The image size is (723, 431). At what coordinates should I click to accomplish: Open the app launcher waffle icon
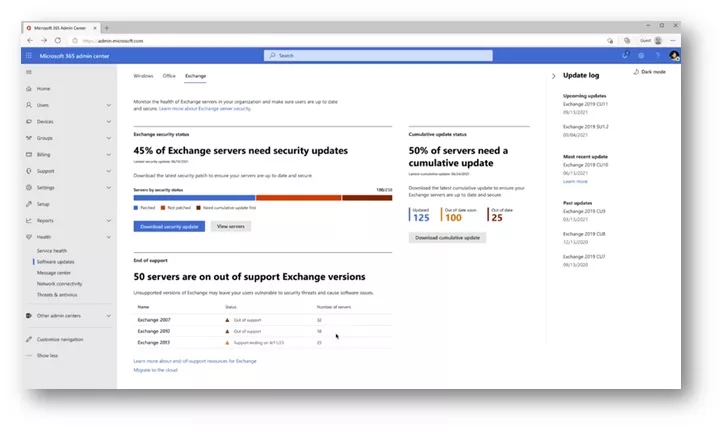[x=29, y=56]
